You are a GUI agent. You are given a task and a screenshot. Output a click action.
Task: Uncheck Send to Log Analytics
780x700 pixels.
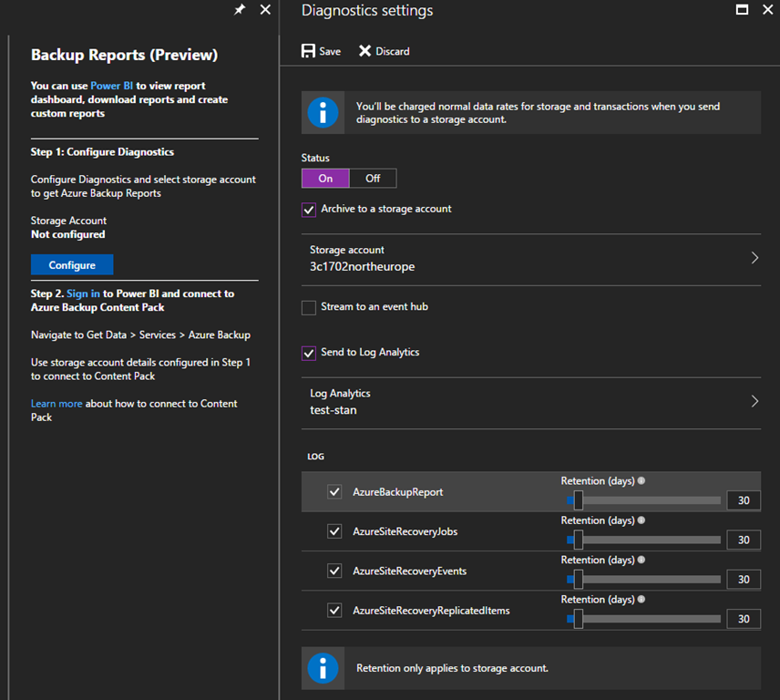309,353
